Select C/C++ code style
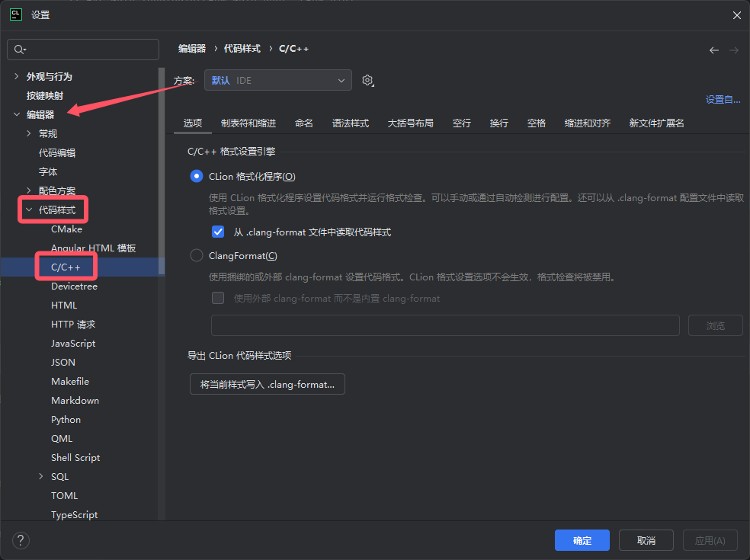 point(66,267)
